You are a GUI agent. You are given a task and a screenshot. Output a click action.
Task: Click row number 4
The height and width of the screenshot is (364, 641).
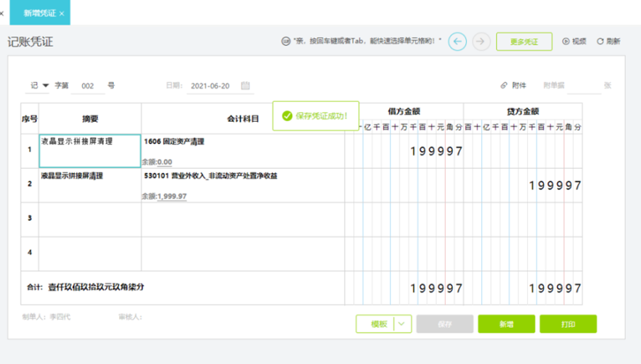pos(29,252)
